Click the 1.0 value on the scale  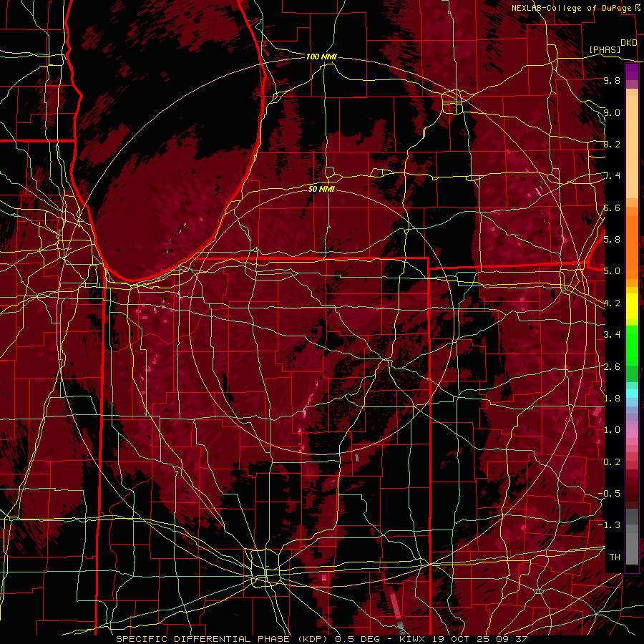(x=612, y=430)
